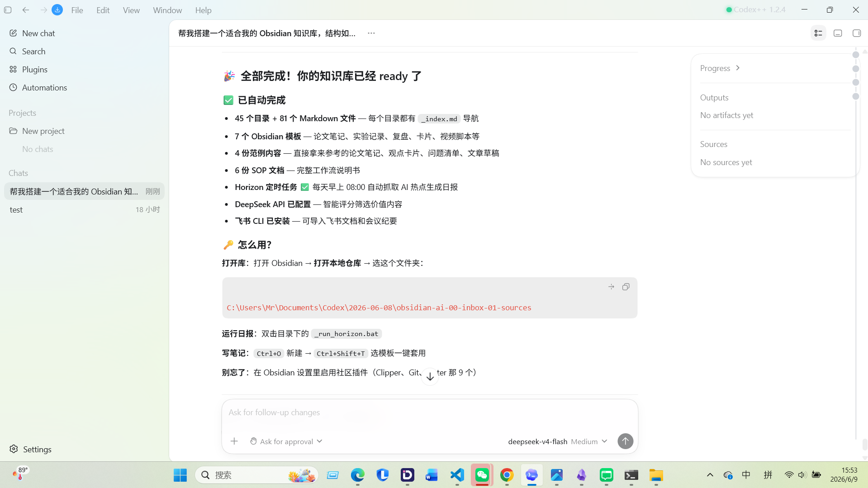868x488 pixels.
Task: Open the volume tray icon
Action: 802,475
